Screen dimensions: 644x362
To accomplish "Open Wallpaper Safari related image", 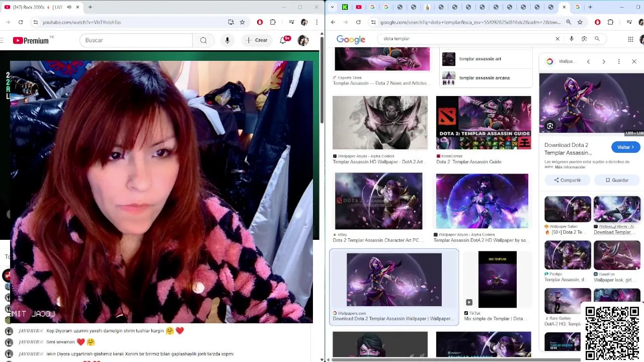I will point(568,209).
